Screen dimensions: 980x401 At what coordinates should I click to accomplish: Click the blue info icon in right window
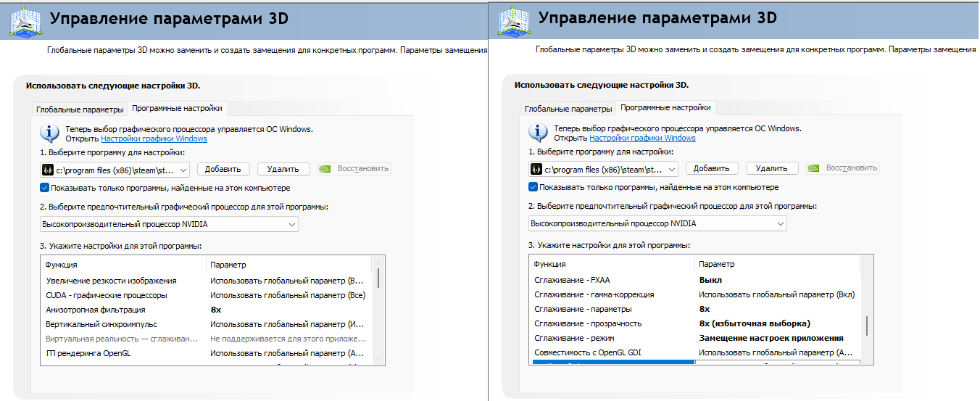[538, 133]
